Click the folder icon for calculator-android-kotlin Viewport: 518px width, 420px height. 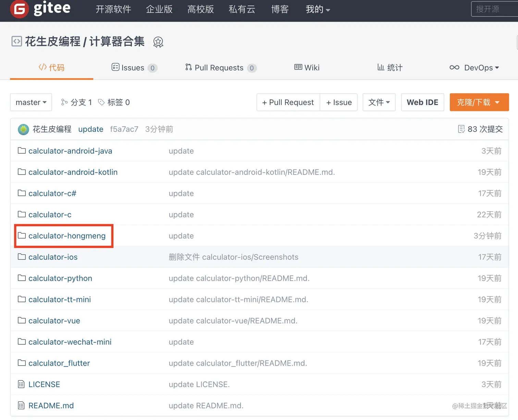[22, 172]
